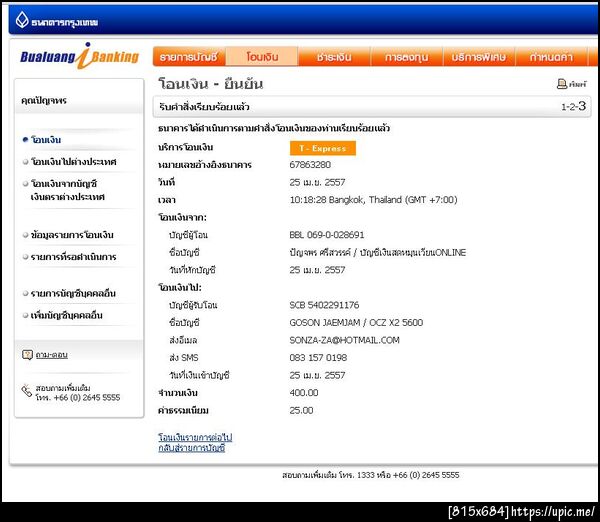Open the ชำระเงิน tab
This screenshot has width=600, height=522.
pos(334,57)
